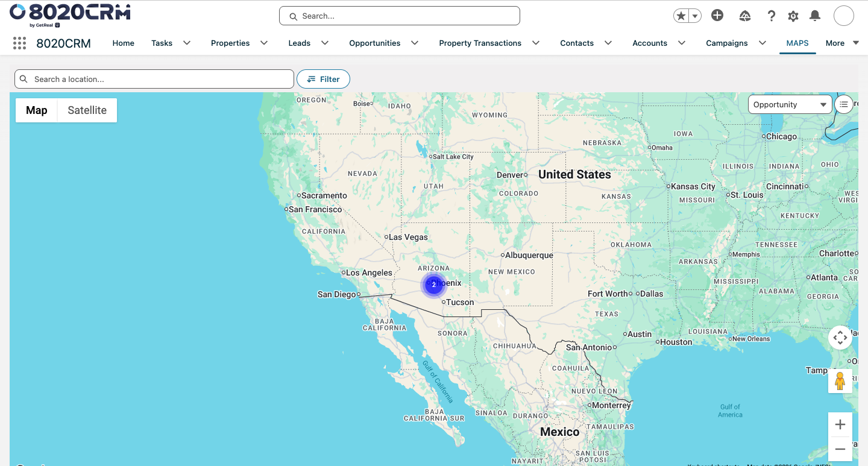Click the Chicago city label
This screenshot has height=466, width=868.
coord(781,136)
